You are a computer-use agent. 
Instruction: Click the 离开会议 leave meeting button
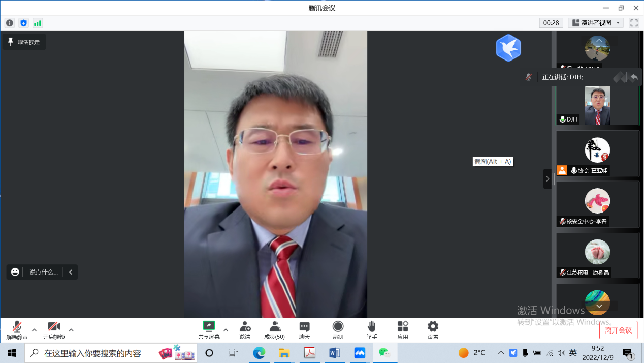click(x=618, y=330)
